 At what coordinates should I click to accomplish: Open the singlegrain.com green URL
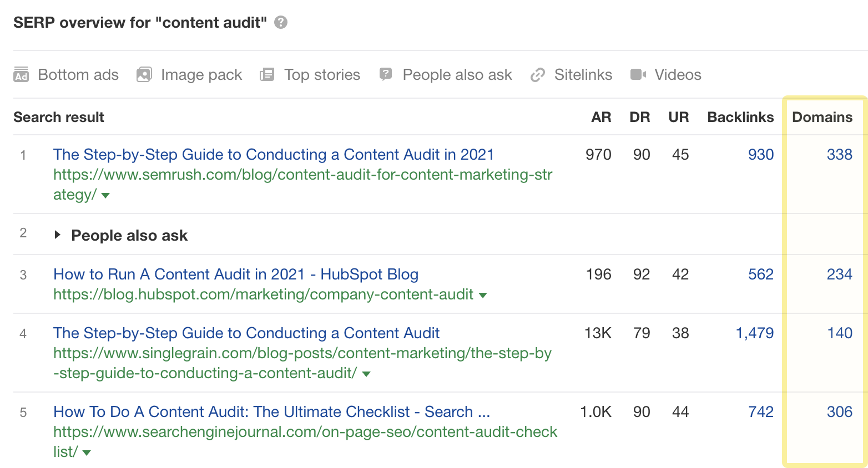(x=302, y=353)
